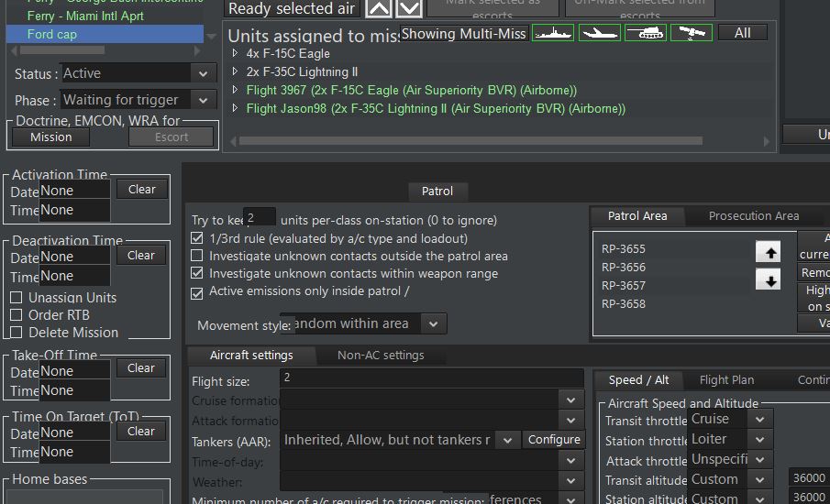Click the move-up arrow beside Ready selected air

pyautogui.click(x=379, y=8)
